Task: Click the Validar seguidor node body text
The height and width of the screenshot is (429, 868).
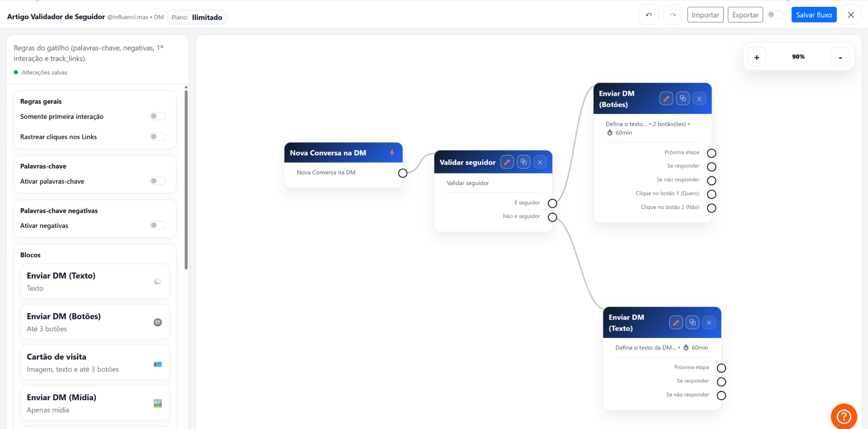Action: (x=467, y=183)
